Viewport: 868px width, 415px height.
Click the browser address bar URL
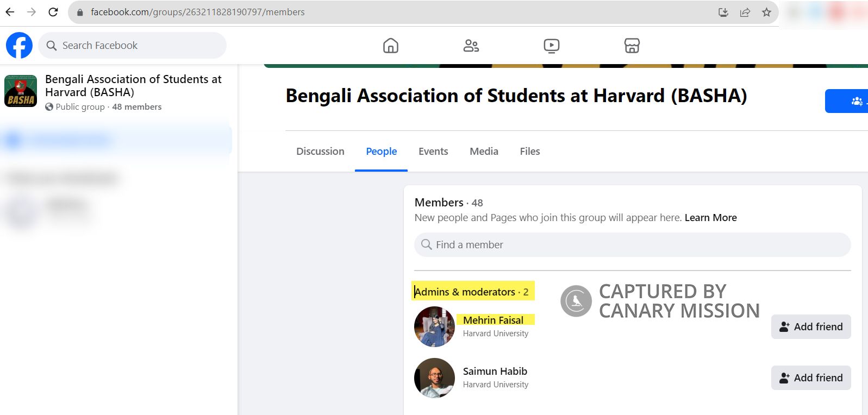click(x=197, y=12)
